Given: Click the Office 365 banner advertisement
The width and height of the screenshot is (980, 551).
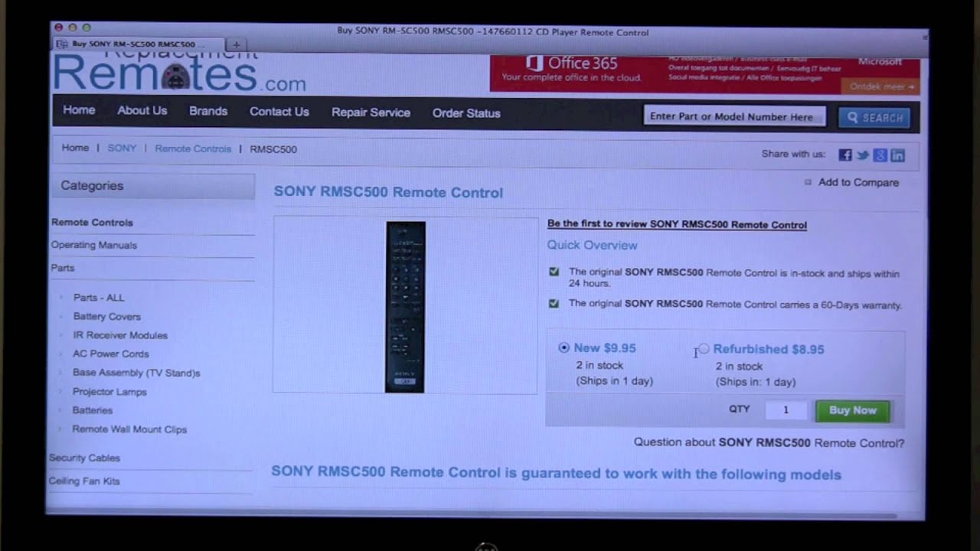Looking at the screenshot, I should (x=704, y=73).
